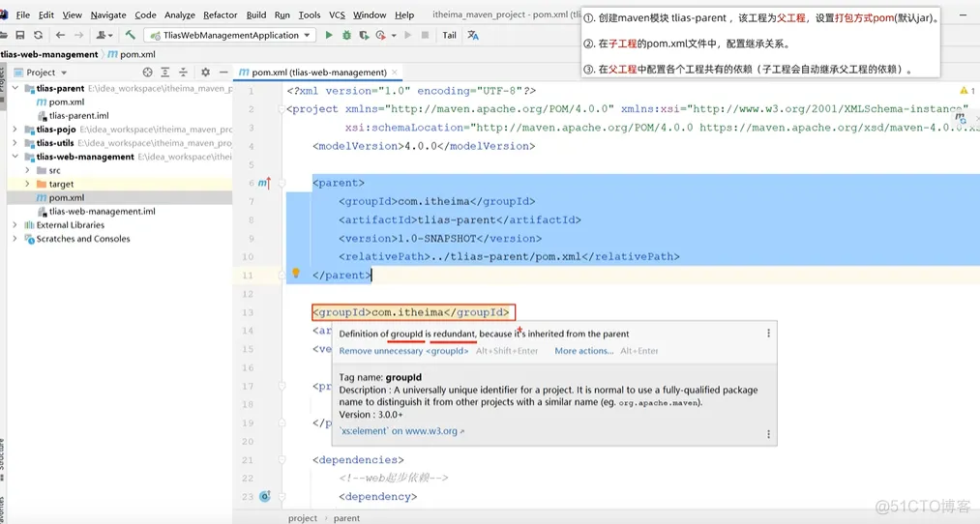Click the 'More actions...' link in tooltip
980x524 pixels.
[x=583, y=351]
